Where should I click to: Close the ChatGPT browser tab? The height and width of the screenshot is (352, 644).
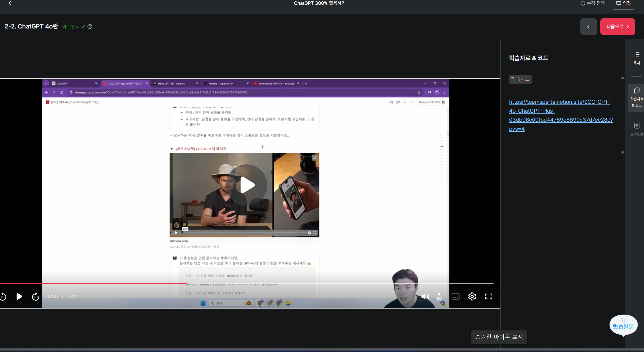(96, 83)
